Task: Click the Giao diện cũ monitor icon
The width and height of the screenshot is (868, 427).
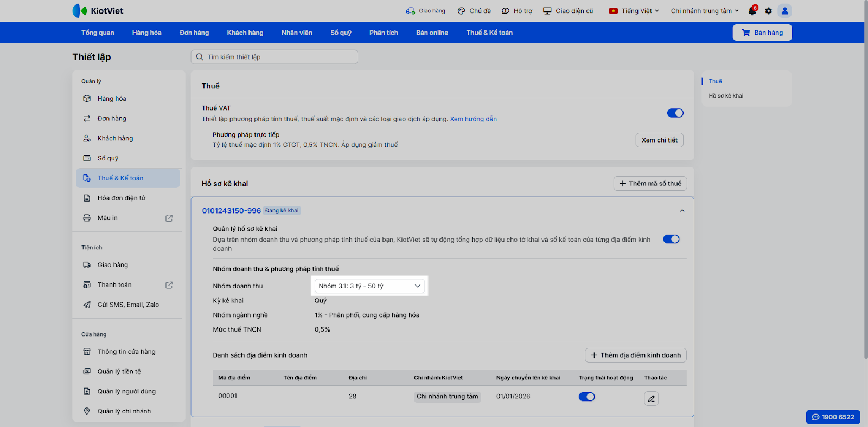Action: [x=547, y=11]
